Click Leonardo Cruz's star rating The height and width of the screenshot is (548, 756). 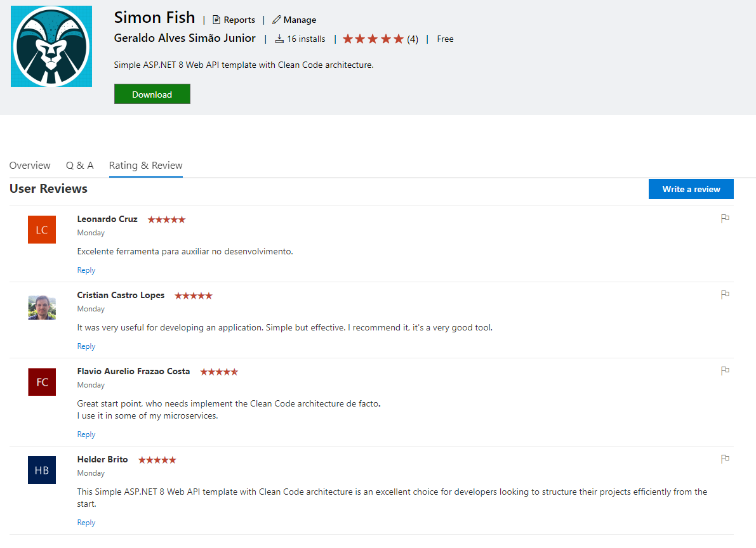[x=166, y=219]
